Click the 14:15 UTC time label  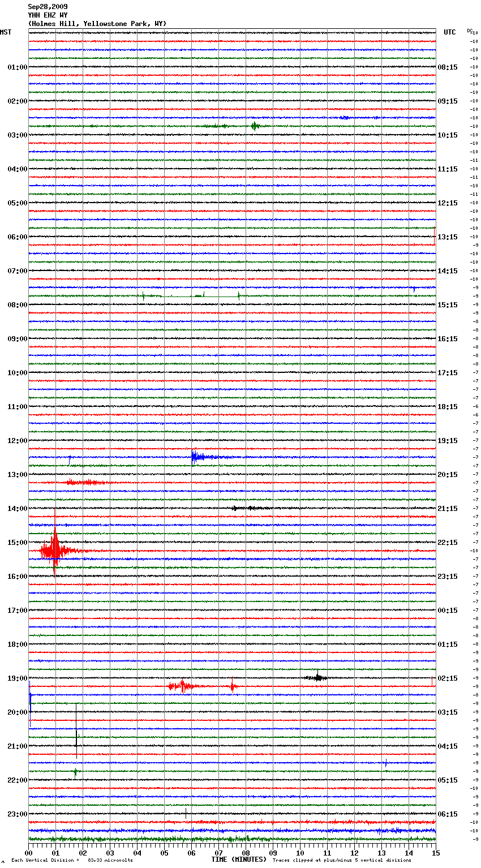pos(448,271)
